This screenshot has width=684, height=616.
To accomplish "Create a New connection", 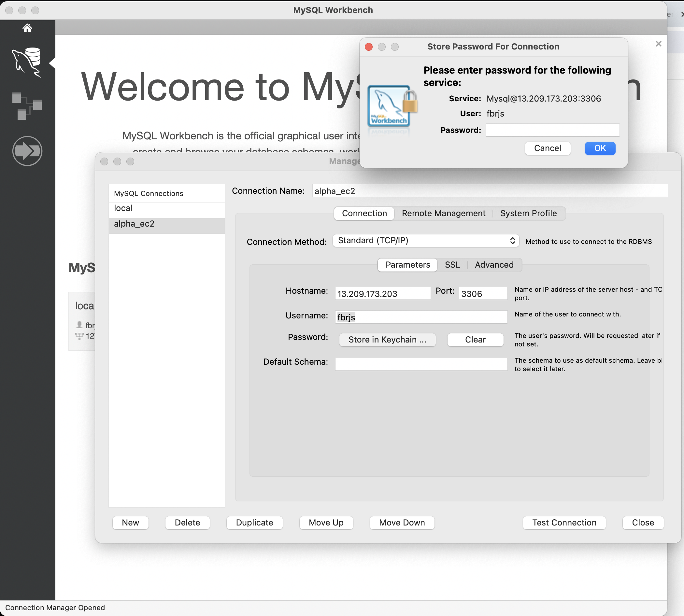I will coord(130,523).
